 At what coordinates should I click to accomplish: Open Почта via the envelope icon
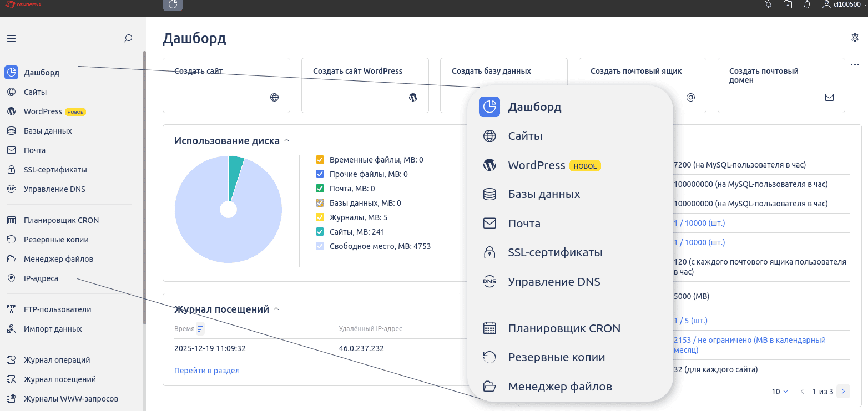click(12, 150)
